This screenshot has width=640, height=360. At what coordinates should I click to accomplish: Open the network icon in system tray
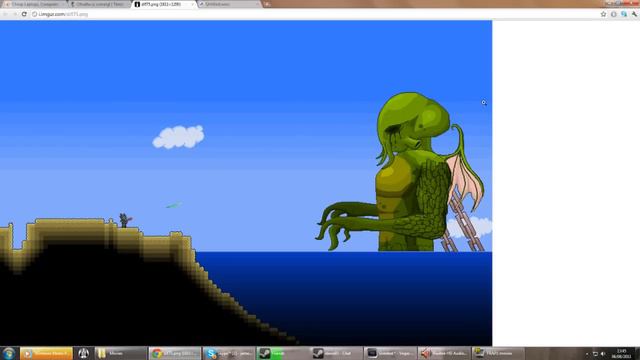(595, 354)
